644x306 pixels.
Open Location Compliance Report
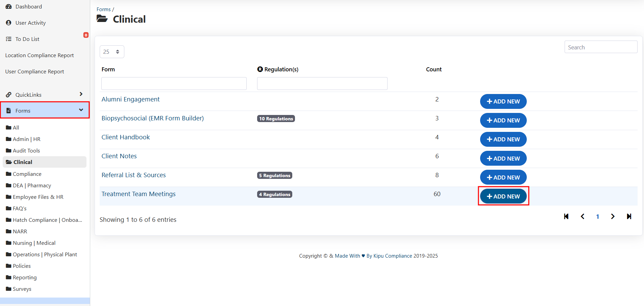[x=40, y=55]
